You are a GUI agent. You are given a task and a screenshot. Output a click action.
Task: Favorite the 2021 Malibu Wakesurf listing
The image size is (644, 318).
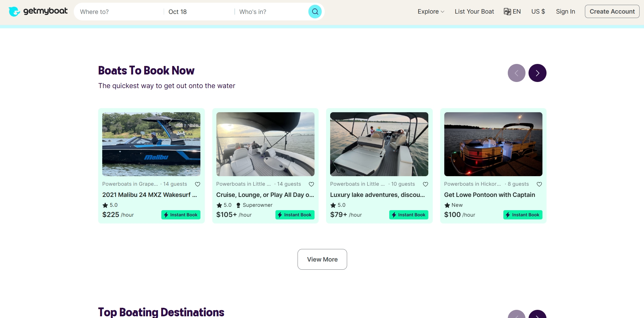pyautogui.click(x=198, y=184)
